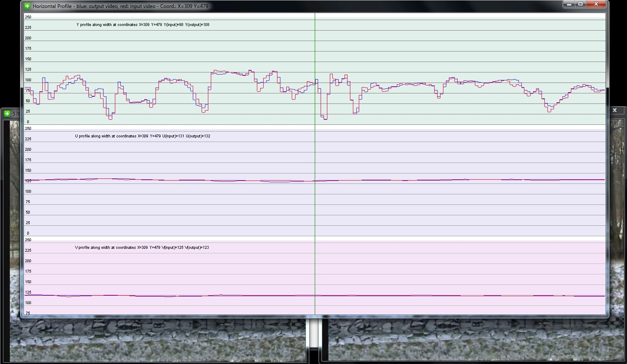This screenshot has width=627, height=364.
Task: Click the 250 axis label of Y graph
Action: click(x=28, y=17)
